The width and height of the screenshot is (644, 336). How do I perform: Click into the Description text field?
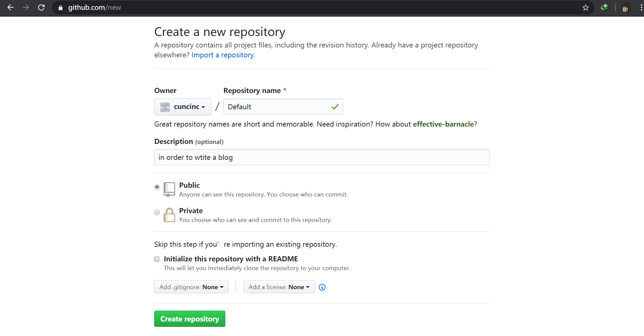coord(321,157)
